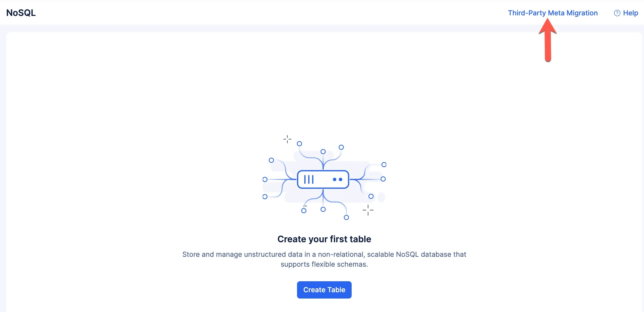Screen dimensions: 644x312
Task: Click the sparkle mark below the illustration's right side
Action: click(368, 210)
